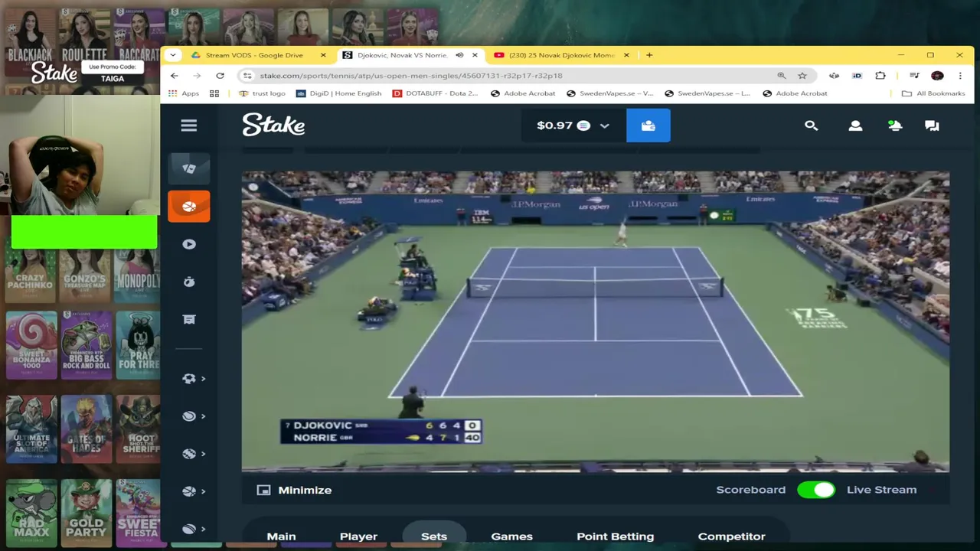Click the Stake logo
Screen dimensions: 980x551
(x=273, y=125)
